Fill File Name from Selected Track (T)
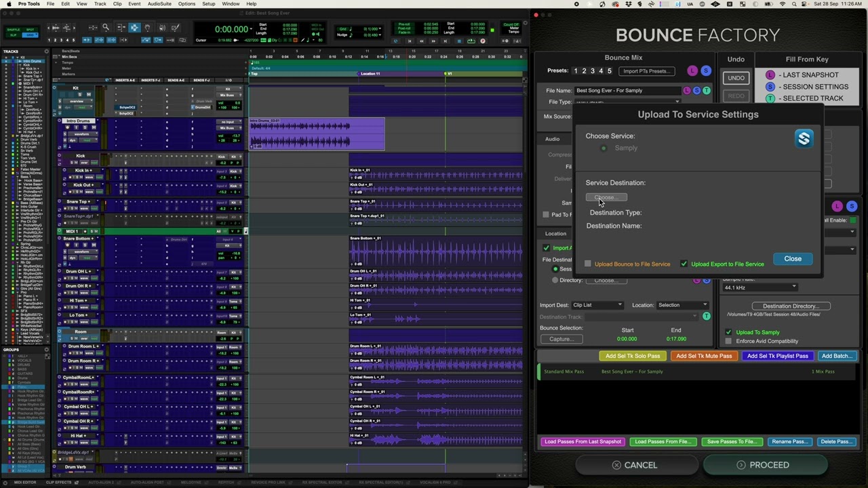The width and height of the screenshot is (868, 488). 706,90
